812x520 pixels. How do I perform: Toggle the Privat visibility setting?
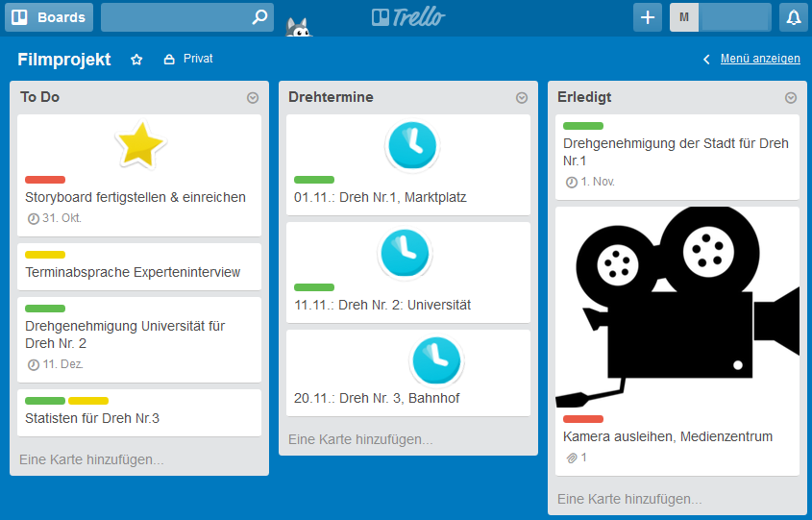(x=188, y=60)
